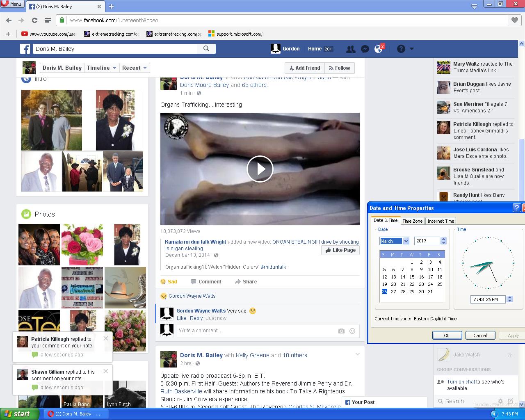This screenshot has width=525, height=420.
Task: Click the Facebook search magnifier icon
Action: (206, 49)
